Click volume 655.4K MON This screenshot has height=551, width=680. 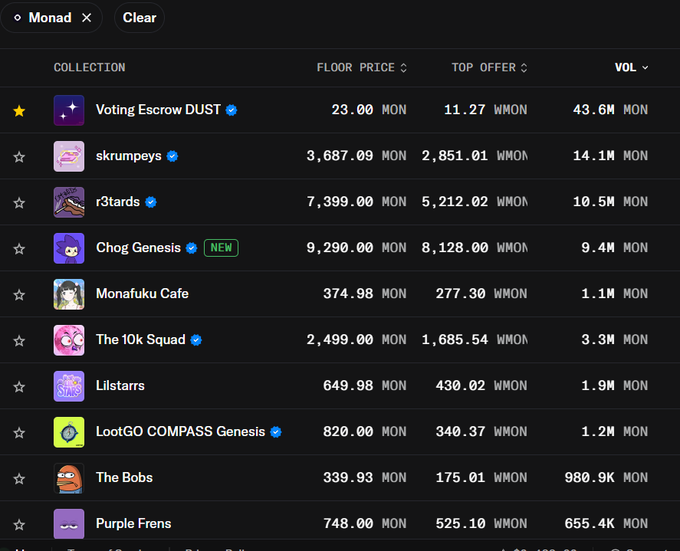[606, 523]
